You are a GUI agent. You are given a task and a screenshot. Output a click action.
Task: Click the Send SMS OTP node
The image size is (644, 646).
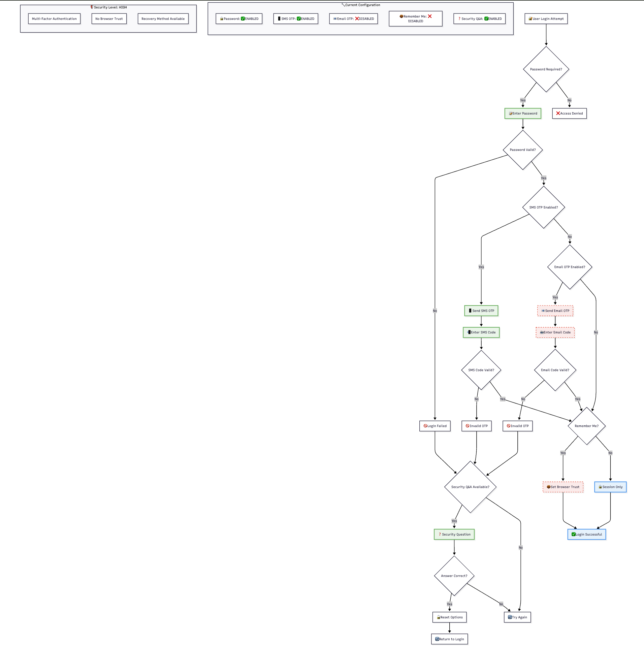pyautogui.click(x=481, y=311)
